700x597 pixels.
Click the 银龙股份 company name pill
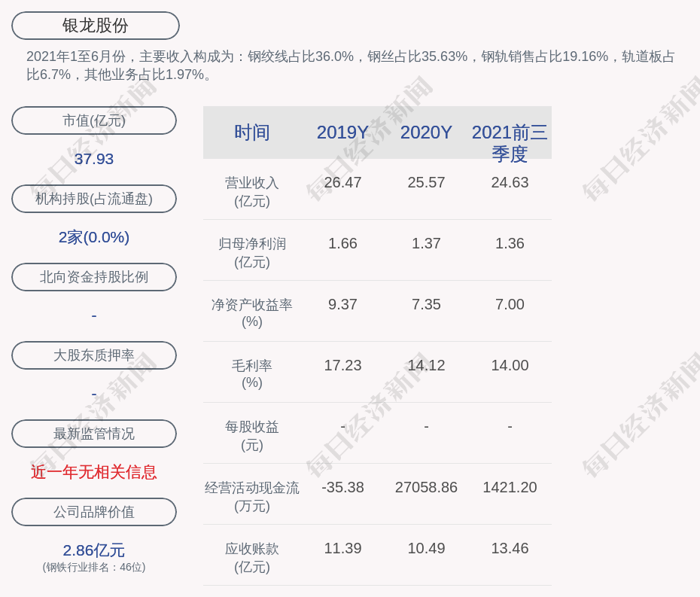96,26
